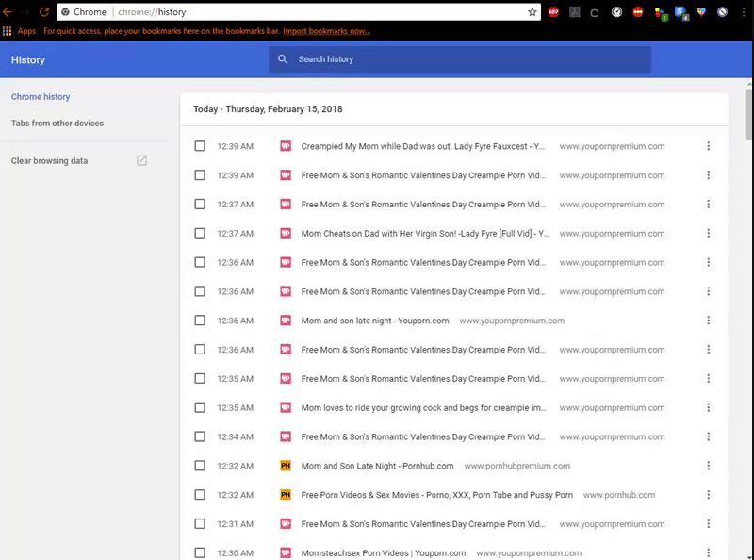
Task: Open the 'Mom and son late night - Youporn.com' entry
Action: click(x=374, y=321)
